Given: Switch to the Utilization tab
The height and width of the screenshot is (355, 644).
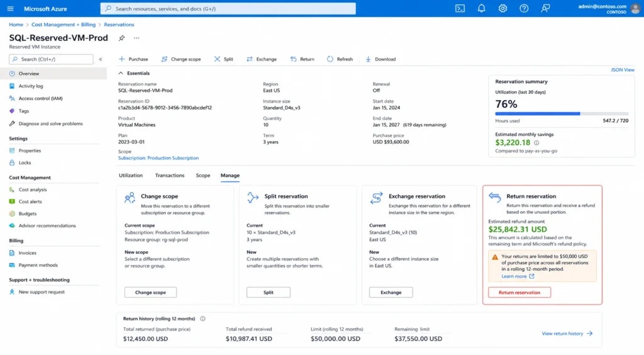Looking at the screenshot, I should 131,176.
